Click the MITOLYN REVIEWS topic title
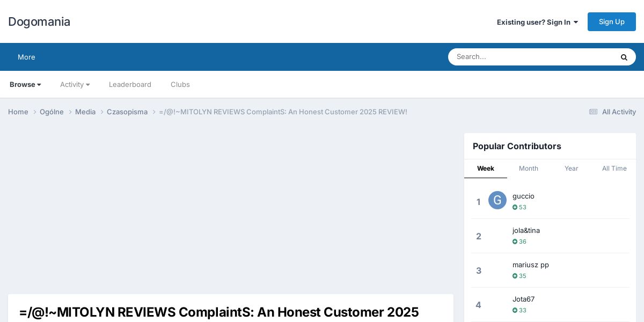 (219, 312)
